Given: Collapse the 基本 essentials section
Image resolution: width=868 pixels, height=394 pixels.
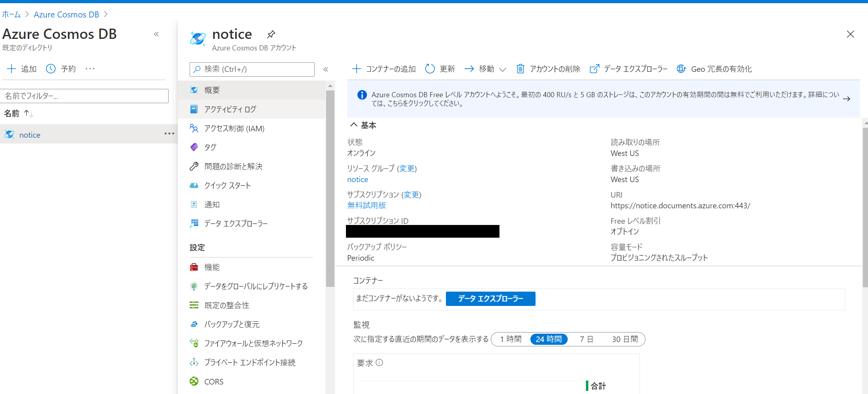Looking at the screenshot, I should pos(353,125).
